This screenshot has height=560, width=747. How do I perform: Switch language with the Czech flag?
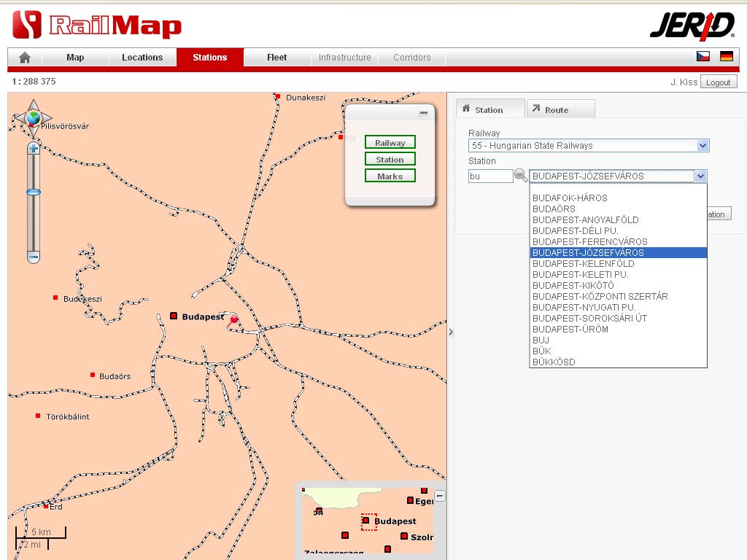tap(703, 56)
